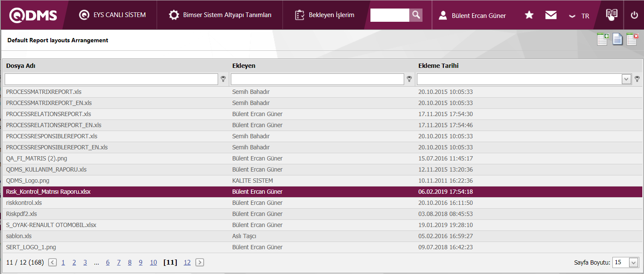This screenshot has height=274, width=644.
Task: Select row riskkontrol.xls
Action: [322, 203]
